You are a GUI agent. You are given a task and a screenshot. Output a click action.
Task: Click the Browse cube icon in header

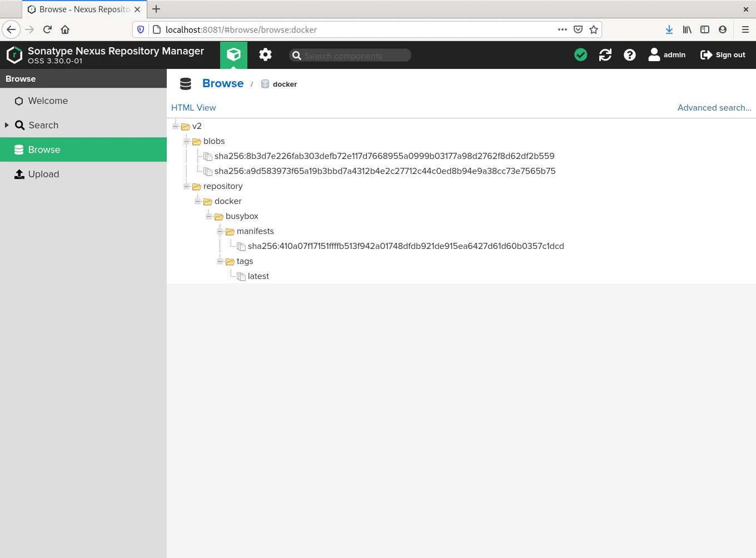click(x=233, y=54)
